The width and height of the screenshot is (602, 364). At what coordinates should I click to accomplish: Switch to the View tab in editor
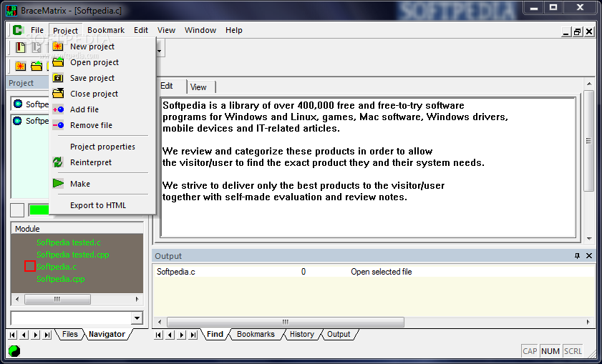pos(200,87)
